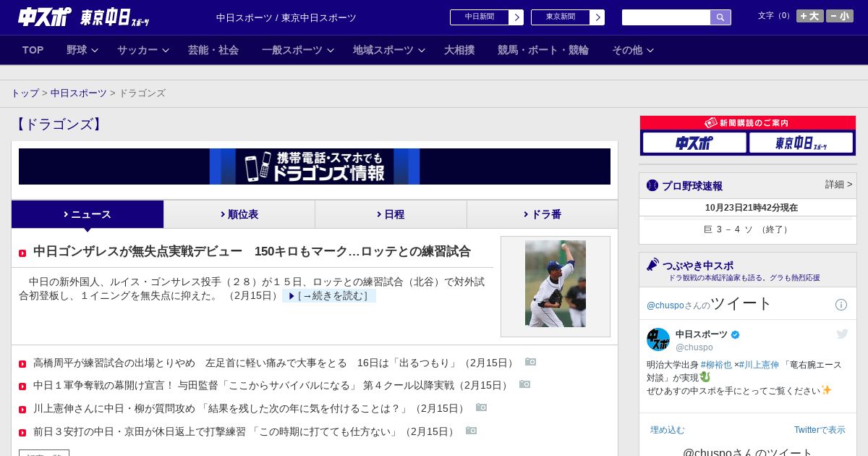
Task: Switch to the 順位表 tab
Action: [x=239, y=214]
